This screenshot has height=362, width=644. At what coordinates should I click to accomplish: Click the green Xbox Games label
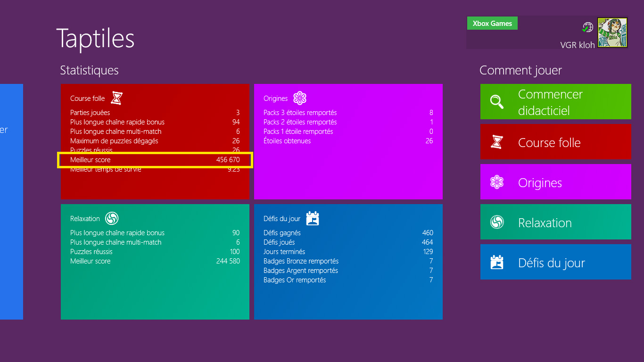[492, 24]
